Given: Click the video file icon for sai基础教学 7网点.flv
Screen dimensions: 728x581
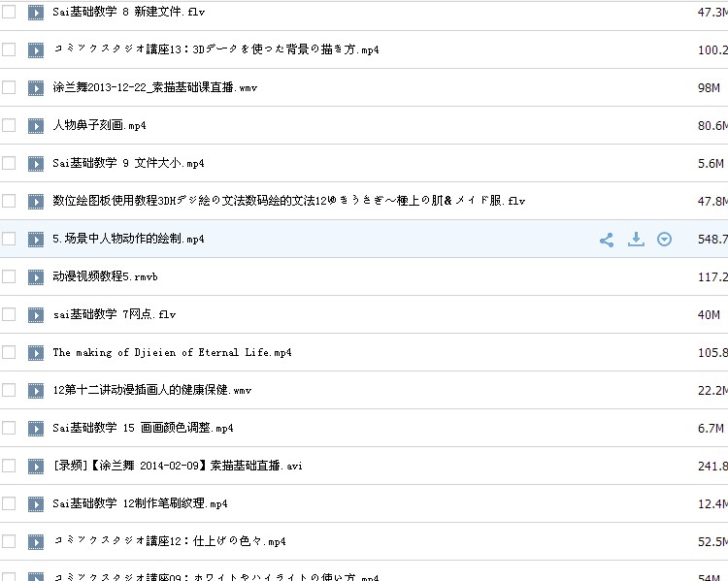Looking at the screenshot, I should [x=36, y=314].
